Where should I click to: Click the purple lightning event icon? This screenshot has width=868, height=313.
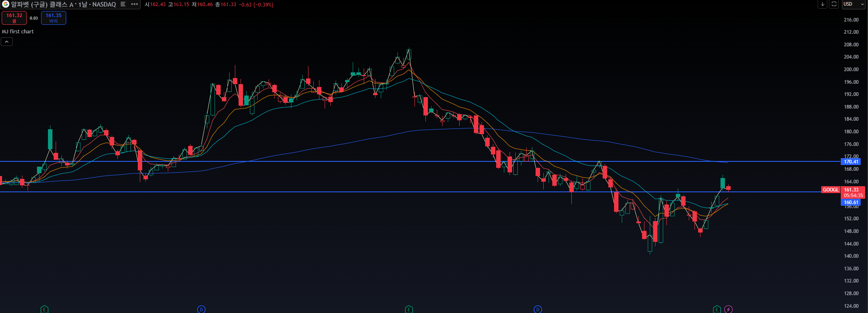[729, 309]
